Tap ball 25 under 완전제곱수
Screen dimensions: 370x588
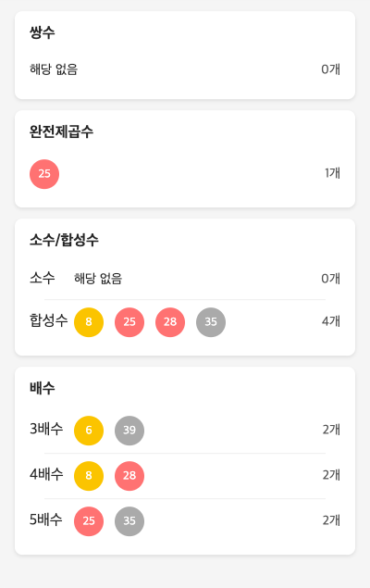tap(44, 174)
